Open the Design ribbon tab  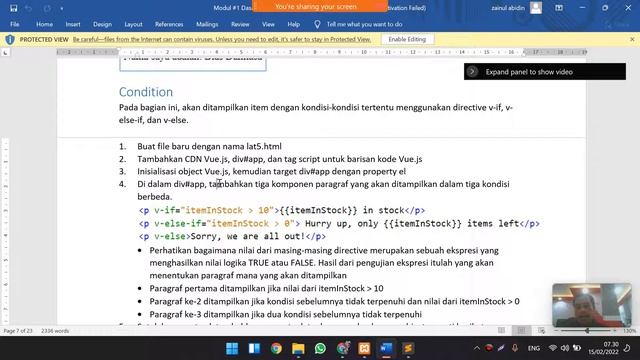click(102, 24)
